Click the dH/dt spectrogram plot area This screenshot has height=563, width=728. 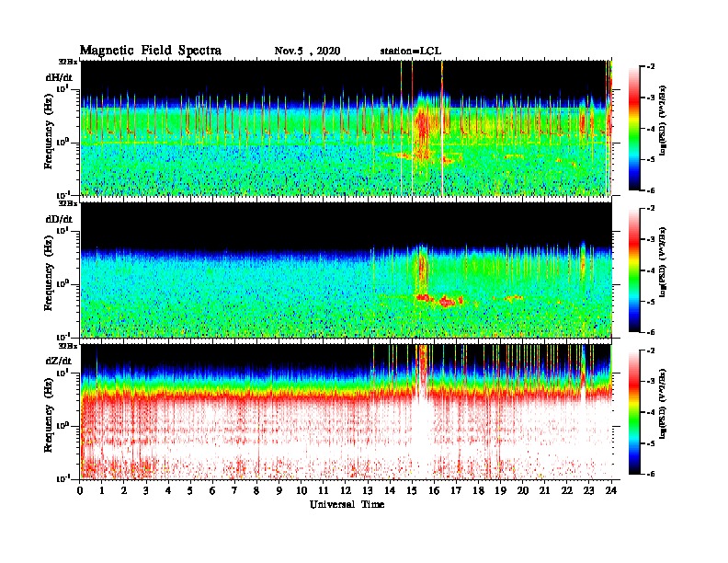pos(347,128)
